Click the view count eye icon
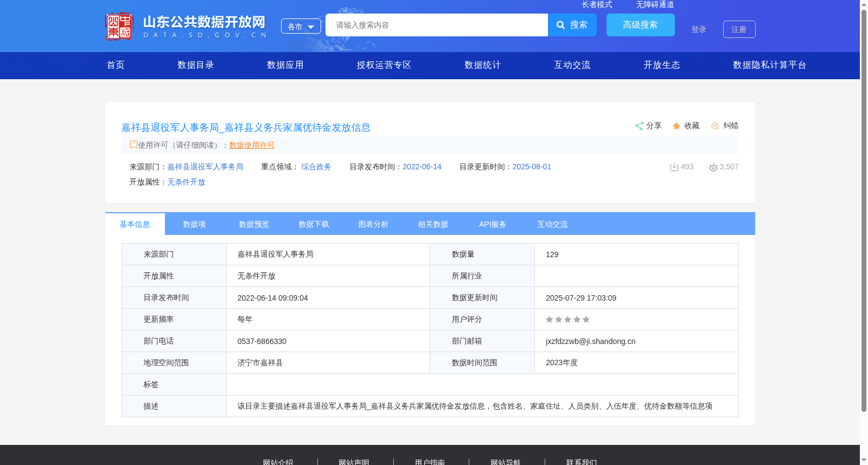Viewport: 868px width, 465px height. 713,167
